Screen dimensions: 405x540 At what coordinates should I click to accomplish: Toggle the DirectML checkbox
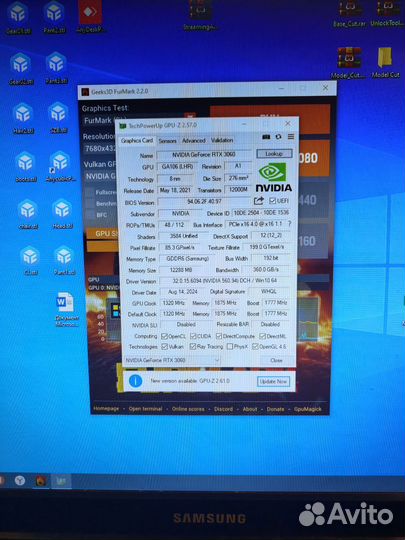[x=262, y=336]
